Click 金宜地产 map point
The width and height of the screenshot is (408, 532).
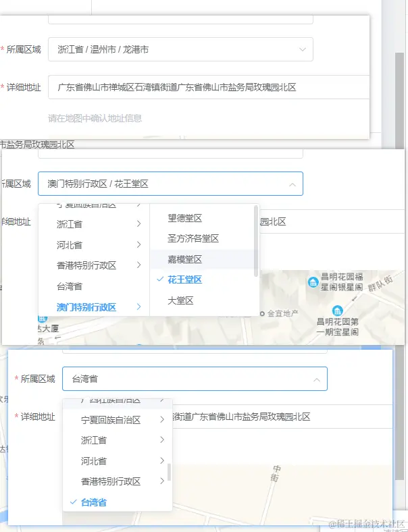[262, 313]
